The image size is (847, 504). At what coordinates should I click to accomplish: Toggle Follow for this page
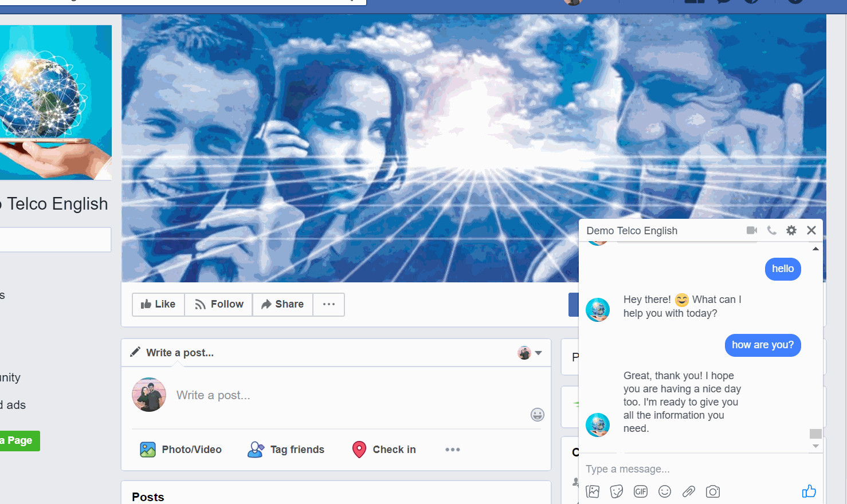(219, 304)
